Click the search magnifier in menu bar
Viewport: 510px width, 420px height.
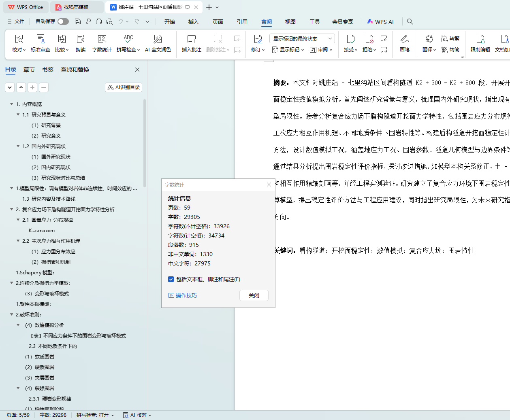point(410,22)
